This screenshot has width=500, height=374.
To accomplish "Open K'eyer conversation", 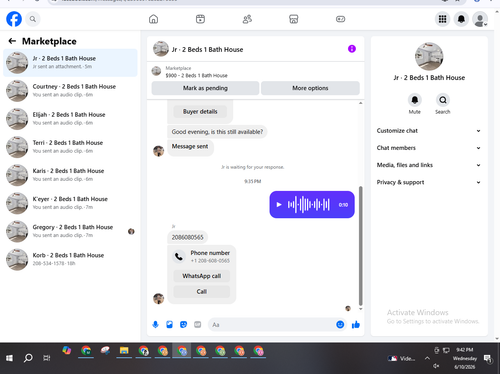I will point(70,203).
